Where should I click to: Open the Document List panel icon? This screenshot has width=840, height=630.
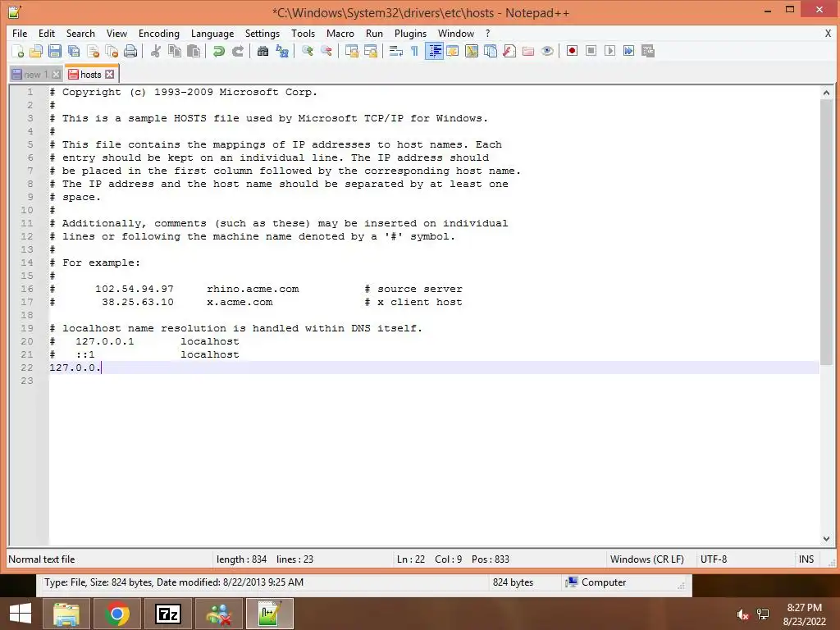(x=491, y=51)
